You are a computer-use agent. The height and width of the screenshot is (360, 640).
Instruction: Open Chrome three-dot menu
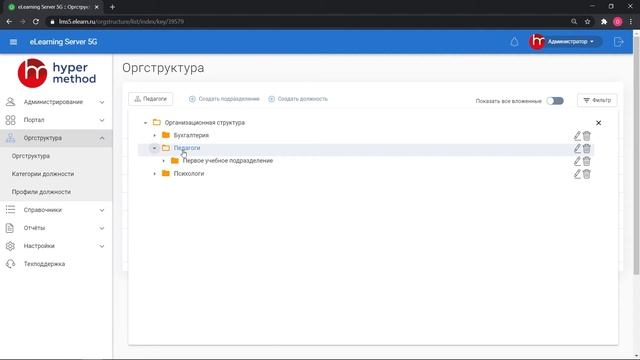631,21
